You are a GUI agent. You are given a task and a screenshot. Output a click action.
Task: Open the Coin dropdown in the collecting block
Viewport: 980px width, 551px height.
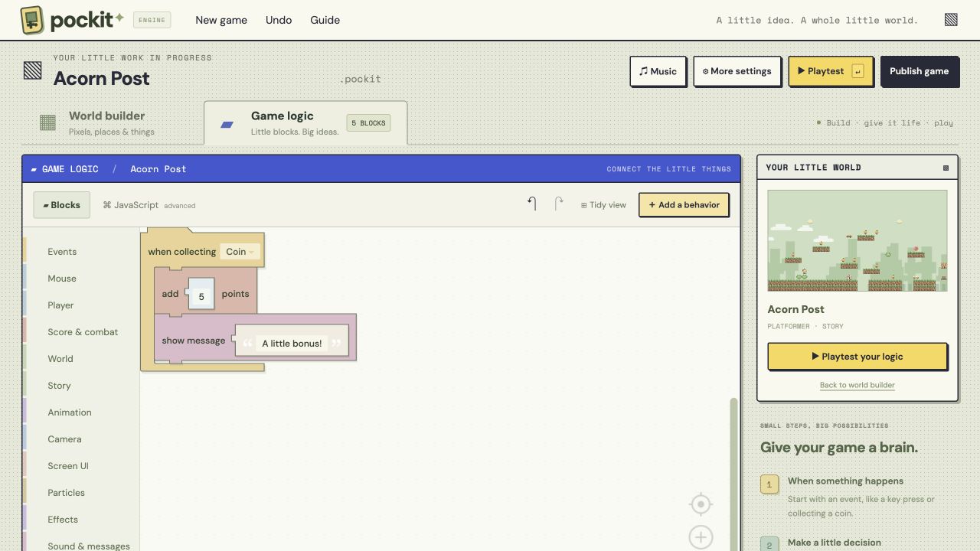[240, 252]
